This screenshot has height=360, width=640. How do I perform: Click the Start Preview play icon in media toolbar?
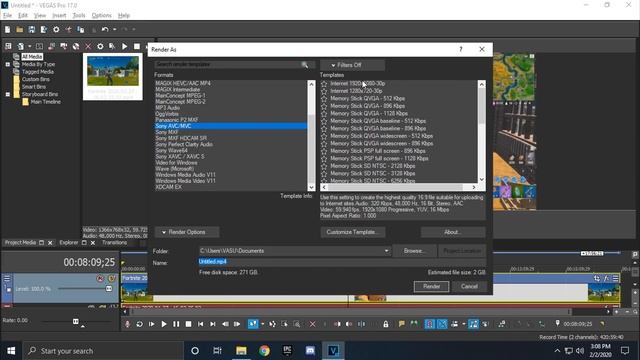click(x=124, y=47)
